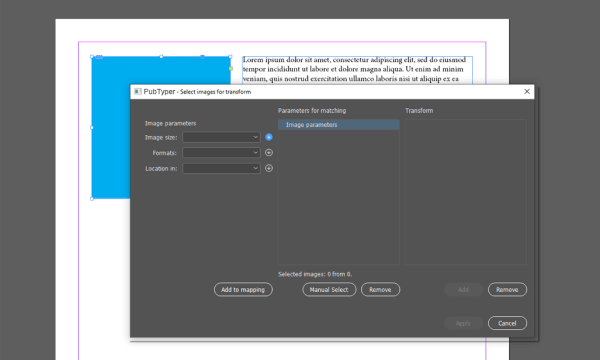Close the PubTyper dialog with X

pos(527,91)
